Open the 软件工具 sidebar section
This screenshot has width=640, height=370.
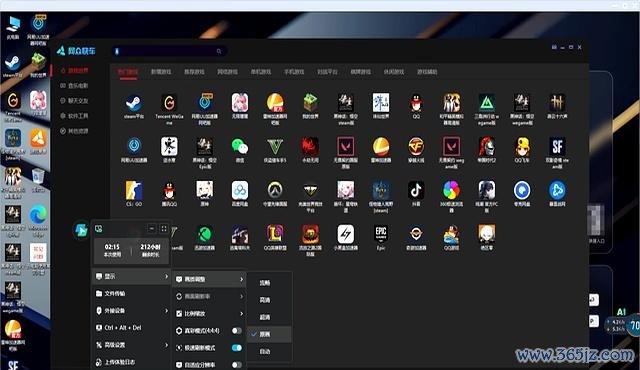coord(74,116)
